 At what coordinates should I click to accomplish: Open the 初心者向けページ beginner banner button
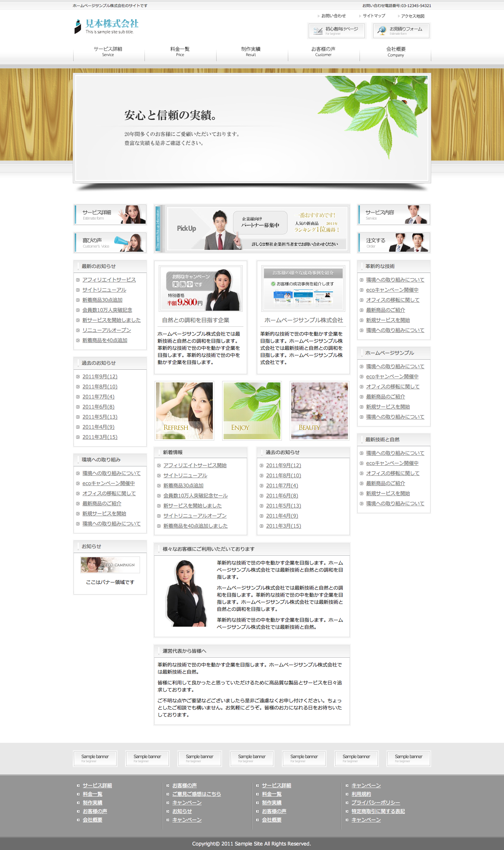[337, 31]
